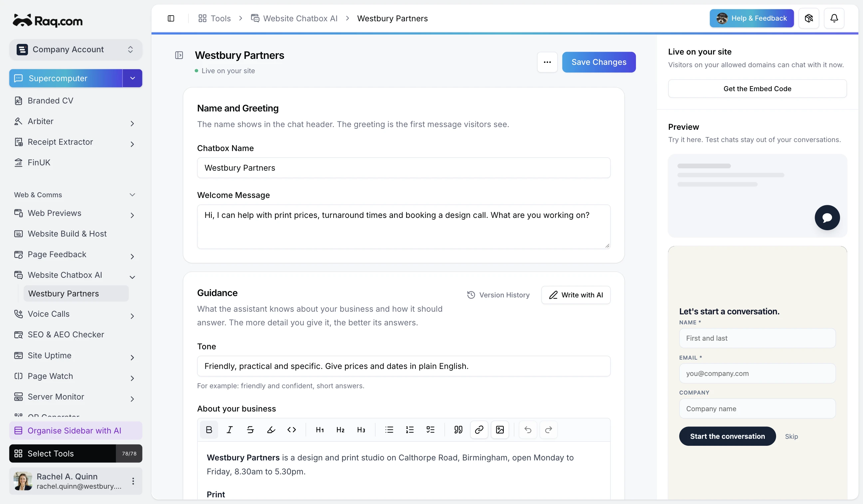Expand the Receipt Extractor menu
The image size is (863, 504).
coord(132,144)
